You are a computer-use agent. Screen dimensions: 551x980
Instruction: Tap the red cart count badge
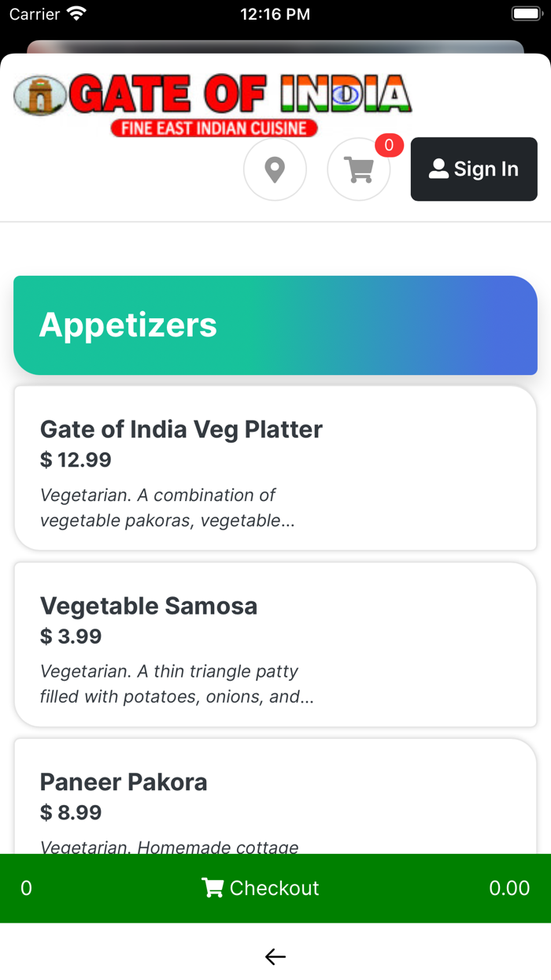(389, 146)
